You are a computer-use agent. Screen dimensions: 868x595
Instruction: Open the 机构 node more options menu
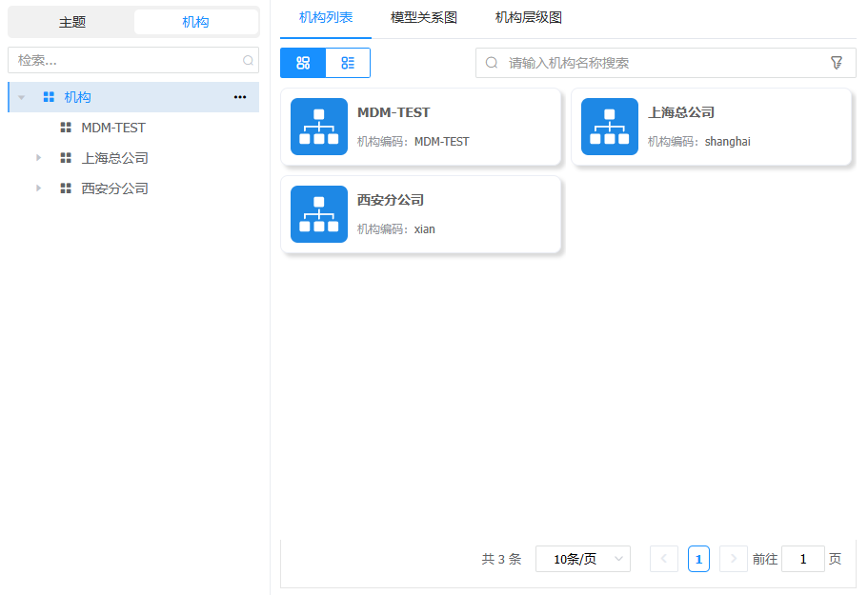coord(240,97)
